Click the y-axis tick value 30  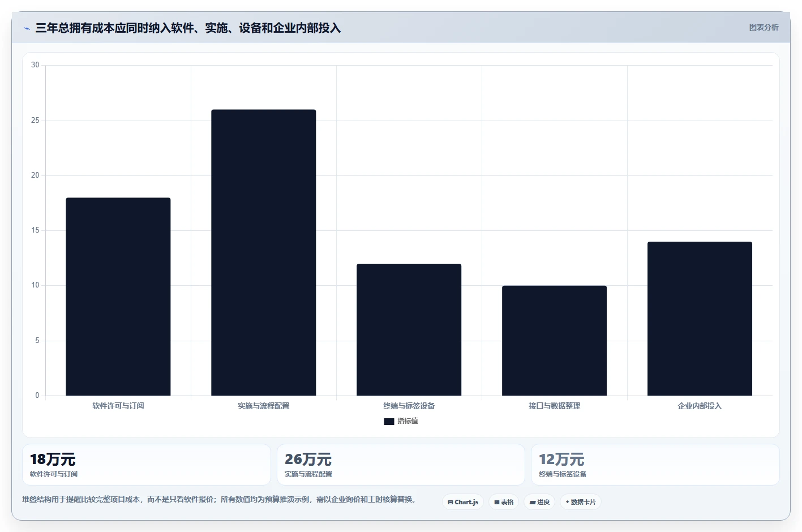[35, 65]
